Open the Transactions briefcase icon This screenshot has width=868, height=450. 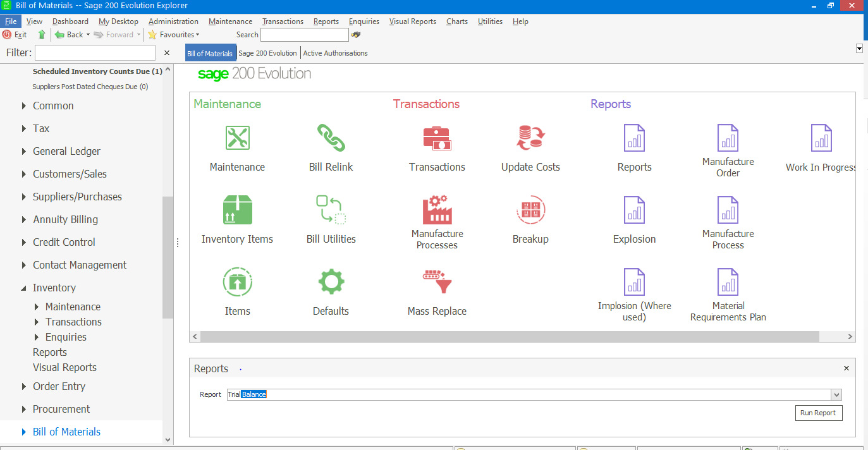[x=437, y=138]
